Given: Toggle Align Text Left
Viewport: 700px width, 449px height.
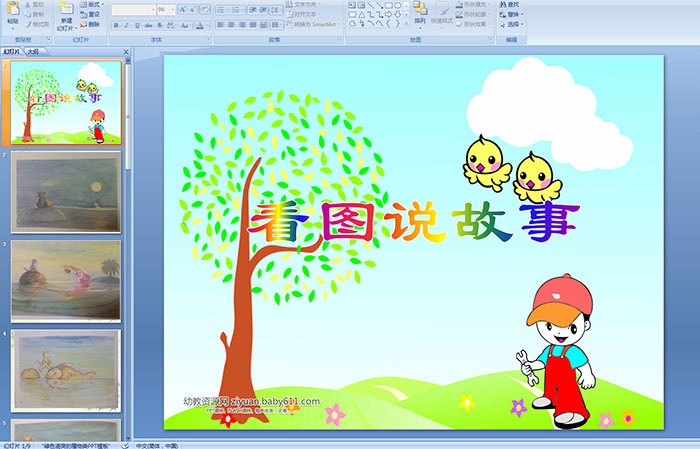Looking at the screenshot, I should point(221,25).
